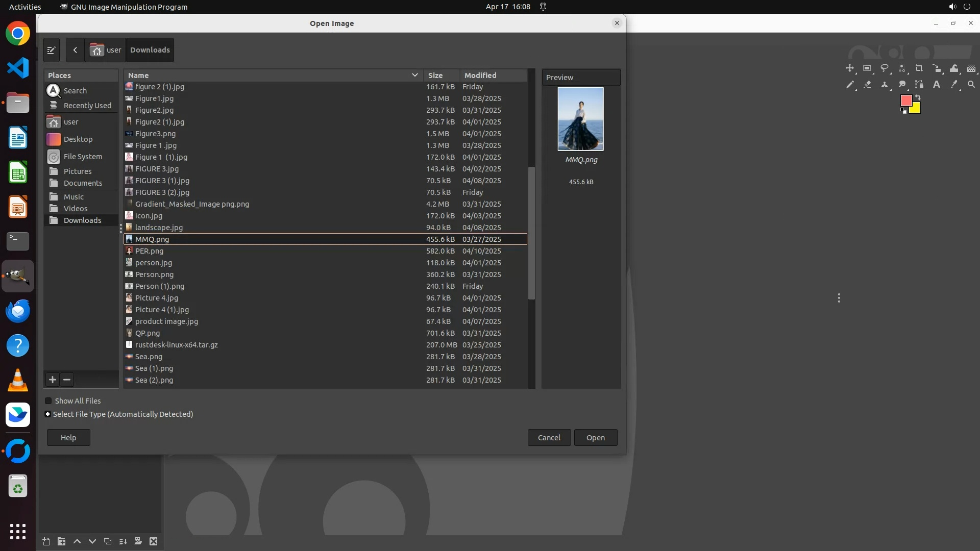This screenshot has height=551, width=980.
Task: Click the user folder breadcrumb
Action: [x=106, y=50]
